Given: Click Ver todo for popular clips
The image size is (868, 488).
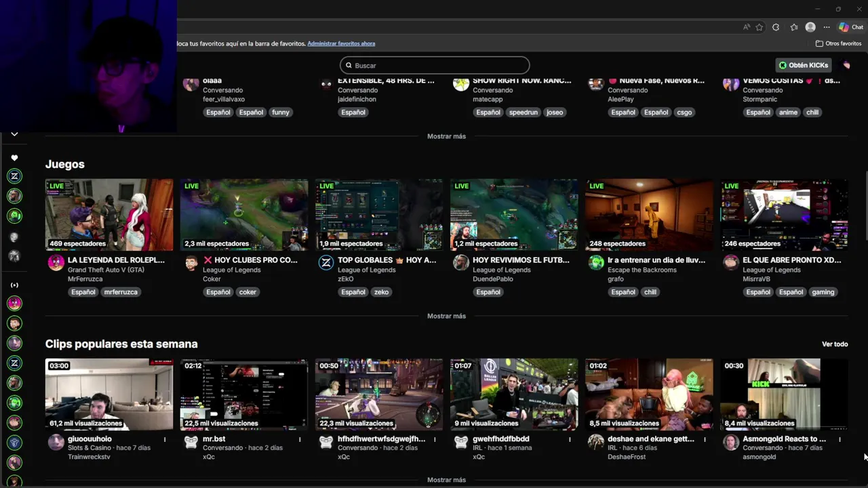Looking at the screenshot, I should 835,344.
